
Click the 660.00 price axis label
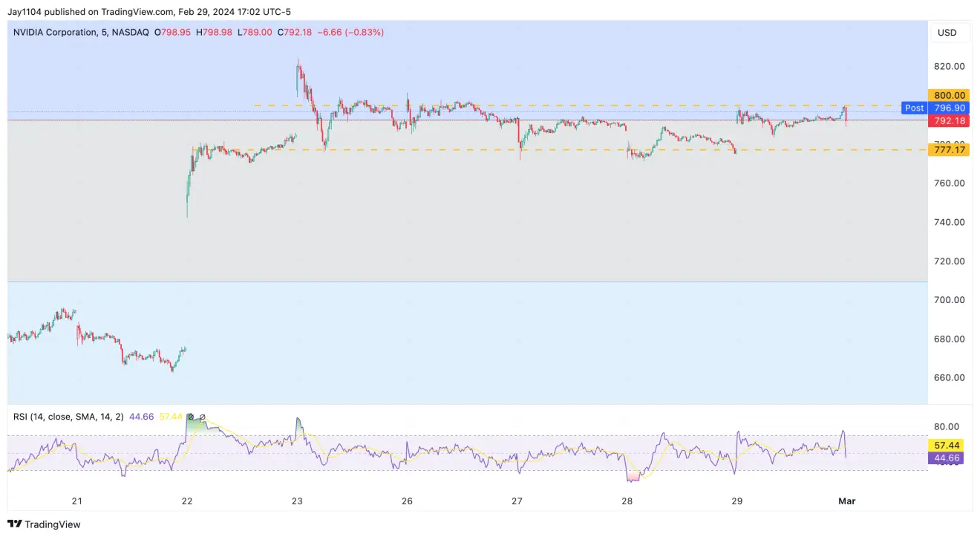tap(950, 377)
